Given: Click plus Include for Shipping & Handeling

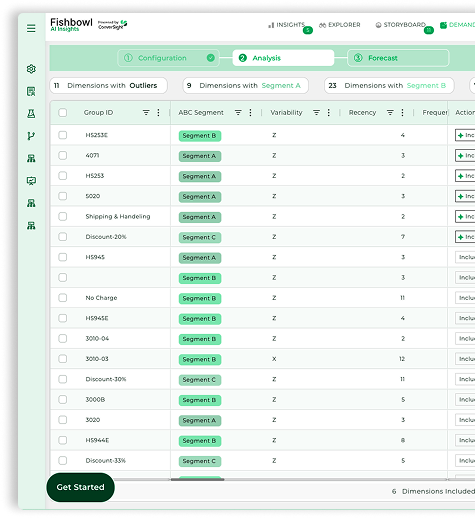Looking at the screenshot, I should [461, 217].
